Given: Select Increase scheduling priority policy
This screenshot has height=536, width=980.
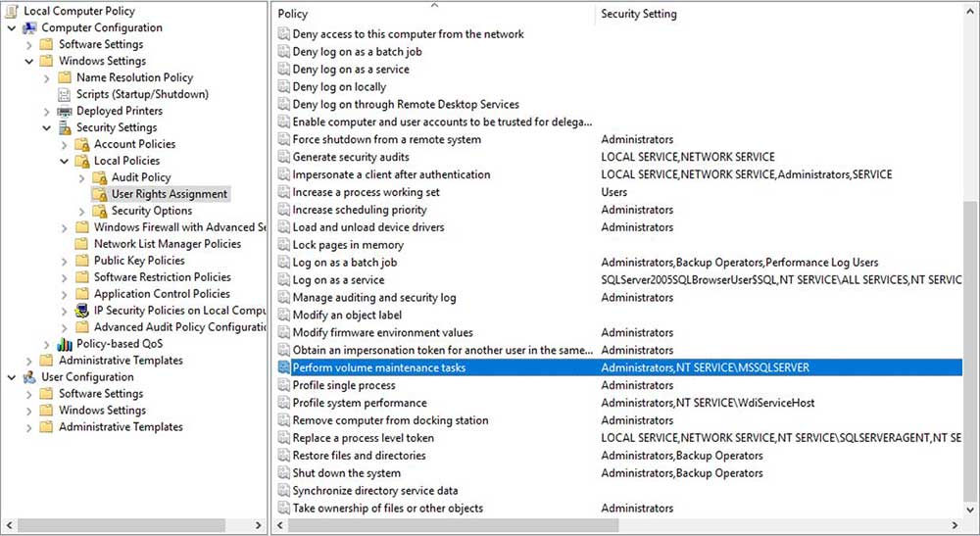Looking at the screenshot, I should [360, 210].
